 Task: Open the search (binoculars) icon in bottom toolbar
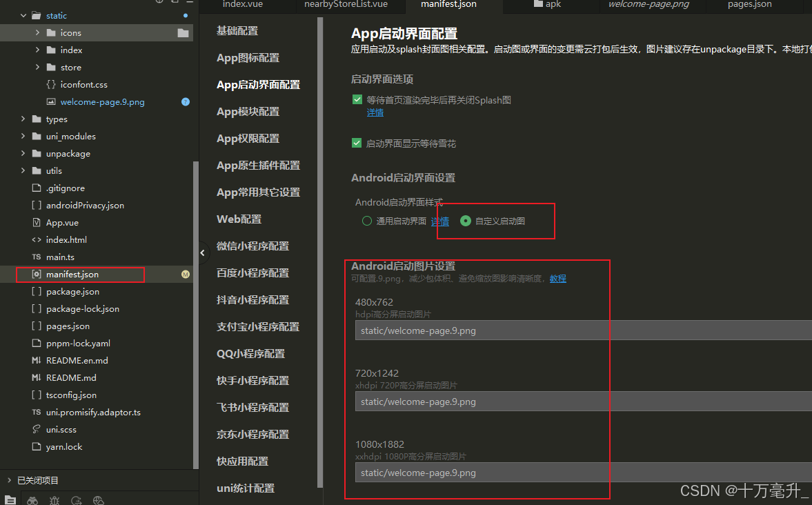coord(32,500)
